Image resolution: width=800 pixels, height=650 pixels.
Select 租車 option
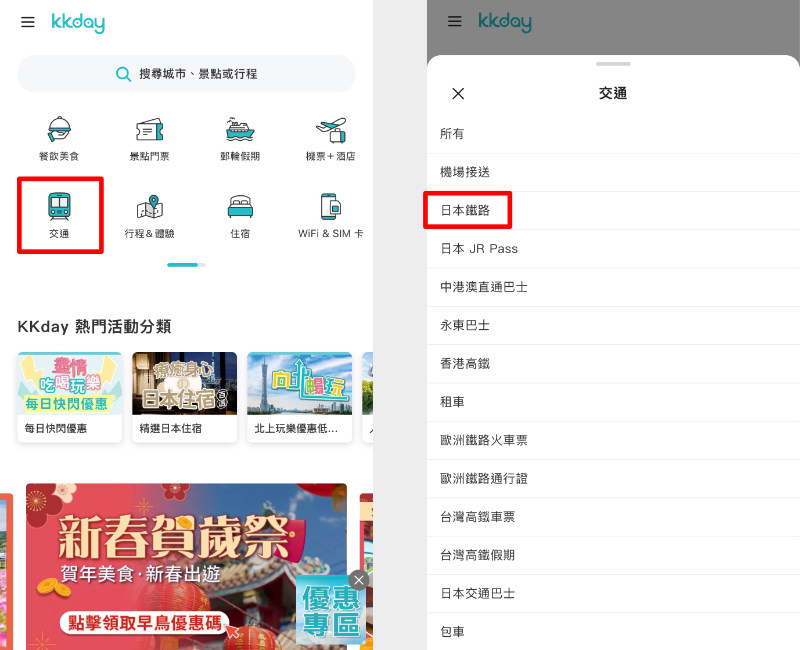[x=613, y=402]
